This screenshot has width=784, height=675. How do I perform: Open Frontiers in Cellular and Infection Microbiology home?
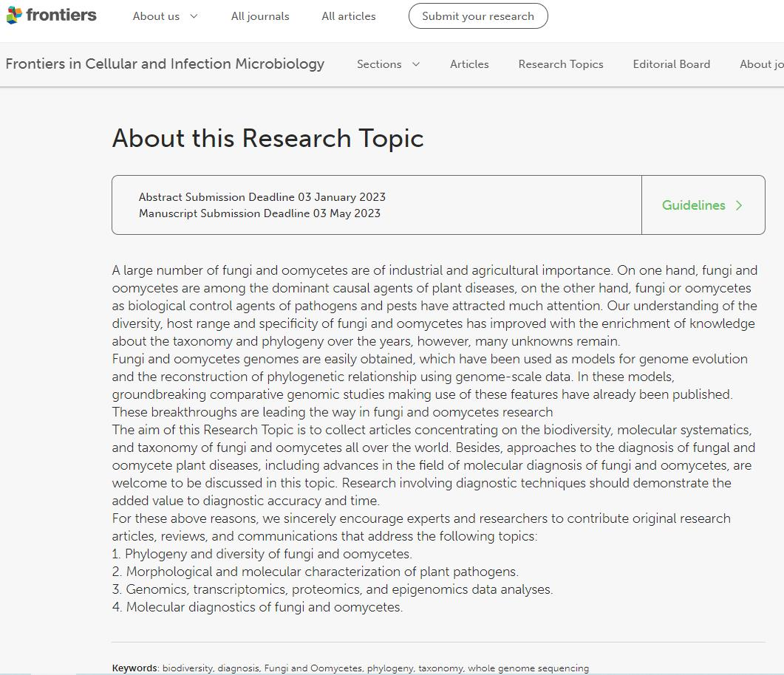[165, 64]
